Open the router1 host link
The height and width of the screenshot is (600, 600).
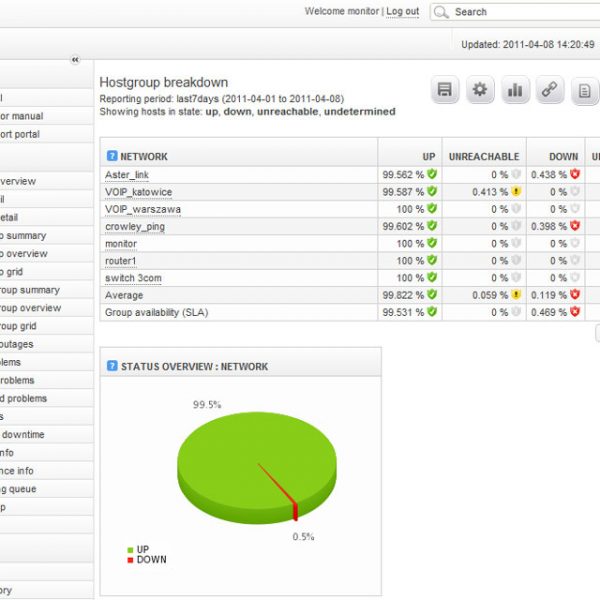[121, 260]
